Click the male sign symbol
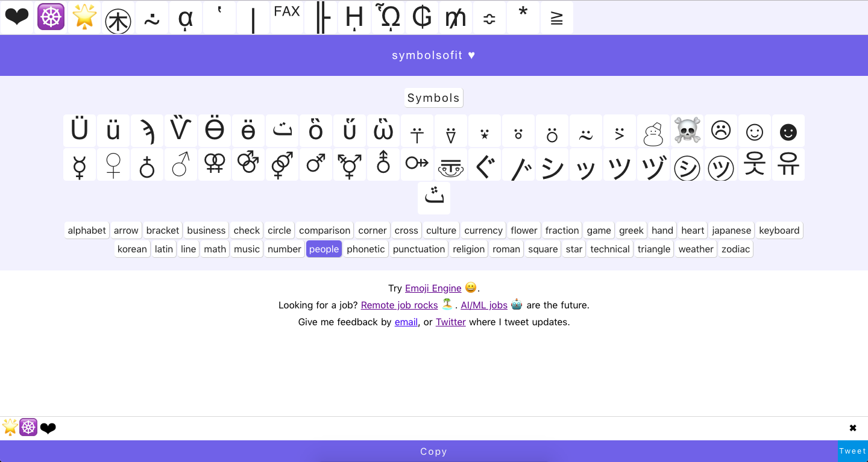868x462 pixels. coord(181,164)
